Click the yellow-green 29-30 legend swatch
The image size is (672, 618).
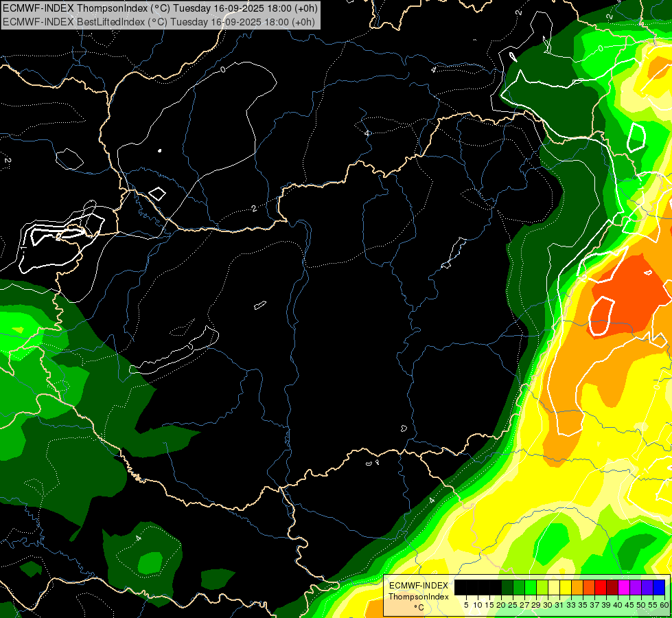coord(542,587)
